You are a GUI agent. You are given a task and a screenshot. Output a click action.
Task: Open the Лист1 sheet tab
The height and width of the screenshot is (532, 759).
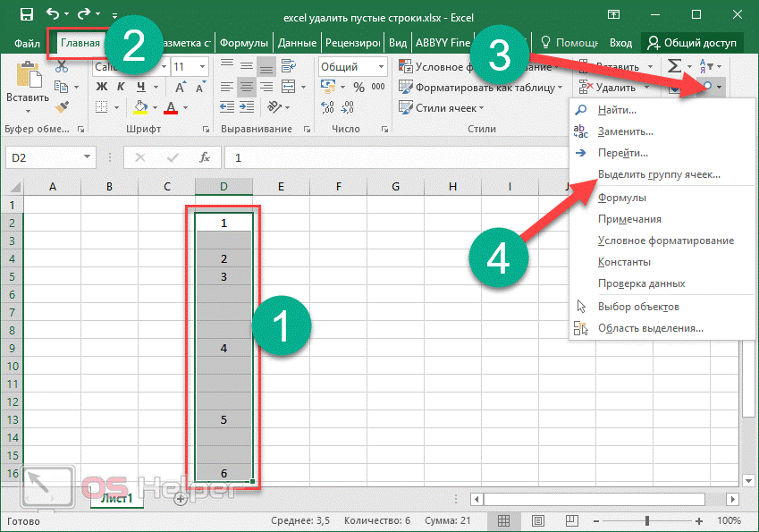(x=116, y=498)
